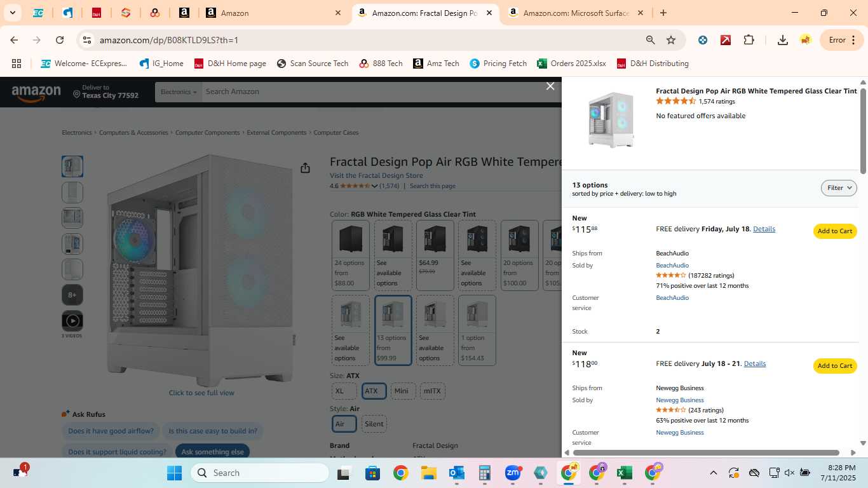Click the offers panel vertical scrollbar
This screenshot has width=868, height=488.
tap(863, 130)
